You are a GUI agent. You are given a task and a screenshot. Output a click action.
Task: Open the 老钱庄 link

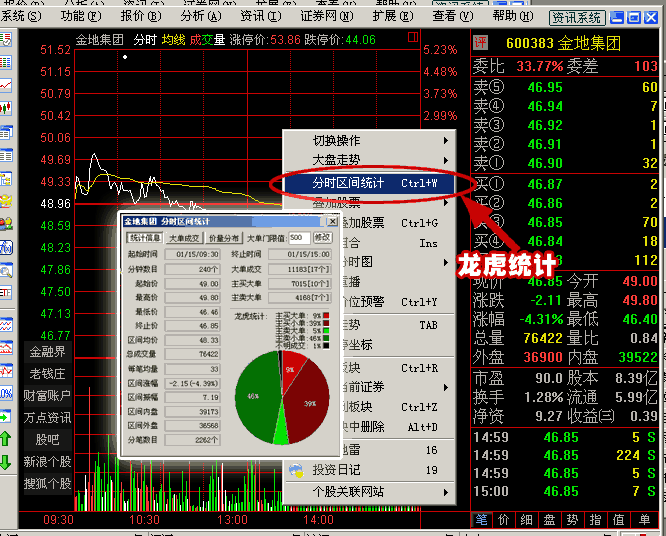pos(48,374)
